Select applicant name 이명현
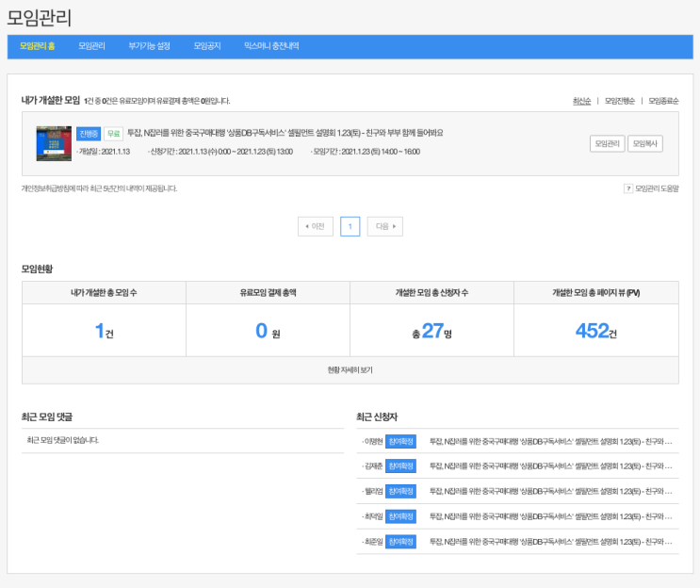This screenshot has height=588, width=700. [x=373, y=442]
